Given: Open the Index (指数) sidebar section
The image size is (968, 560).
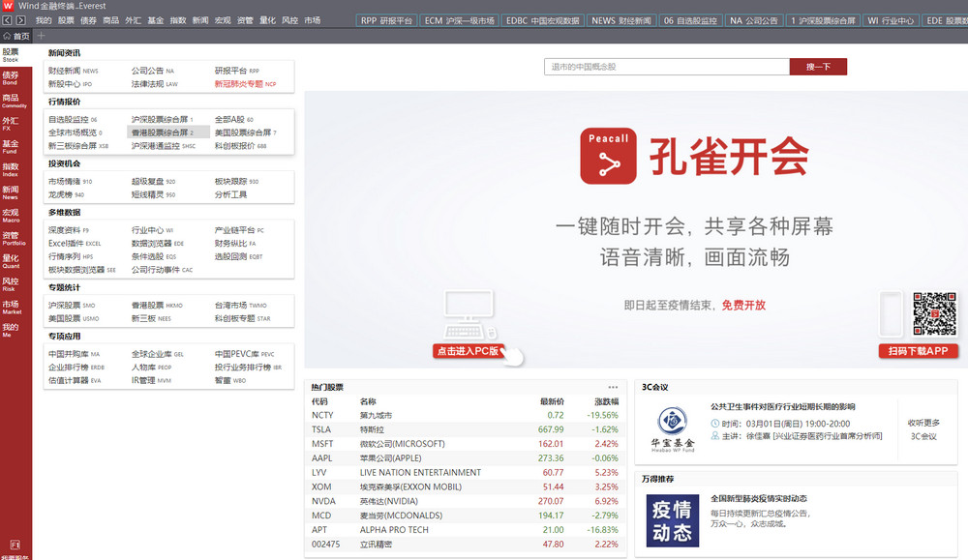Looking at the screenshot, I should 11,169.
